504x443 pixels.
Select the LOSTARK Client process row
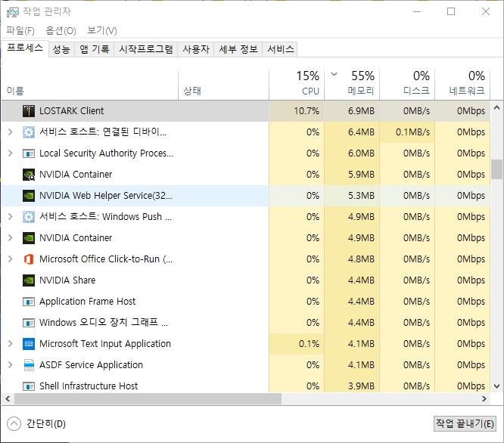click(x=246, y=111)
